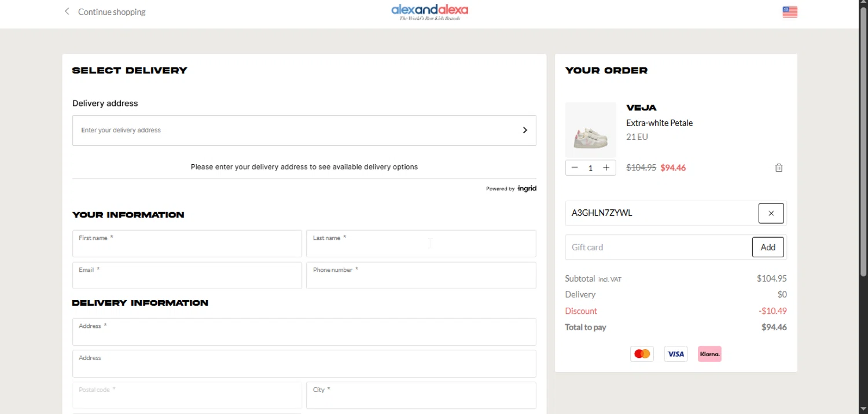The image size is (868, 414).
Task: Click the Extra-white Petale product name
Action: coord(659,123)
